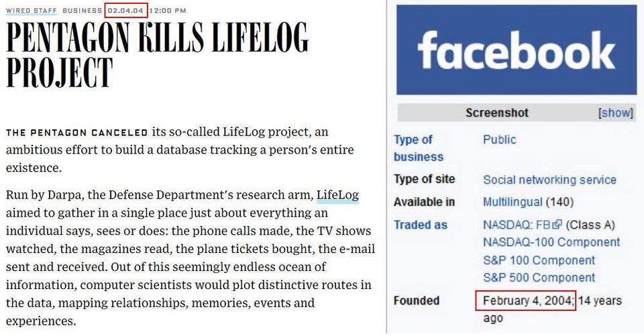
Task: Open the Business category label
Action: pos(82,10)
